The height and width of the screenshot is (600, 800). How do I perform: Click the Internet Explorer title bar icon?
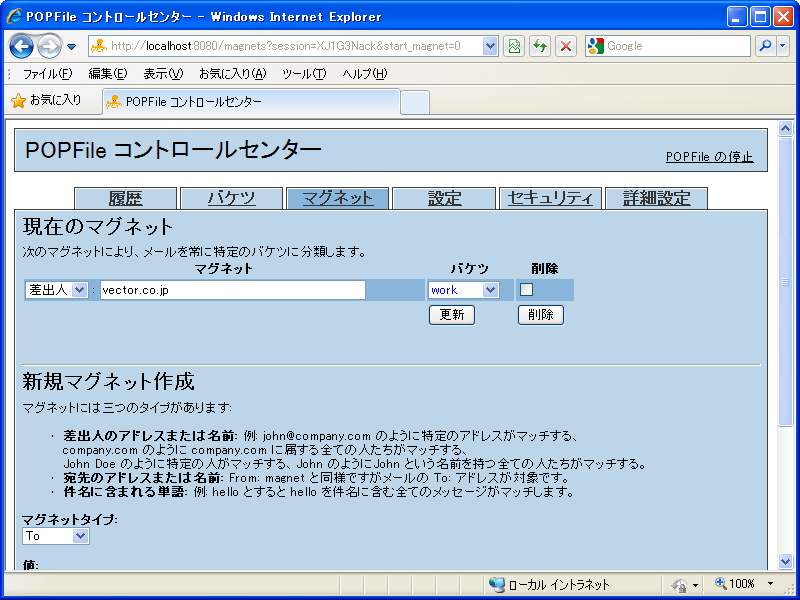coord(13,17)
